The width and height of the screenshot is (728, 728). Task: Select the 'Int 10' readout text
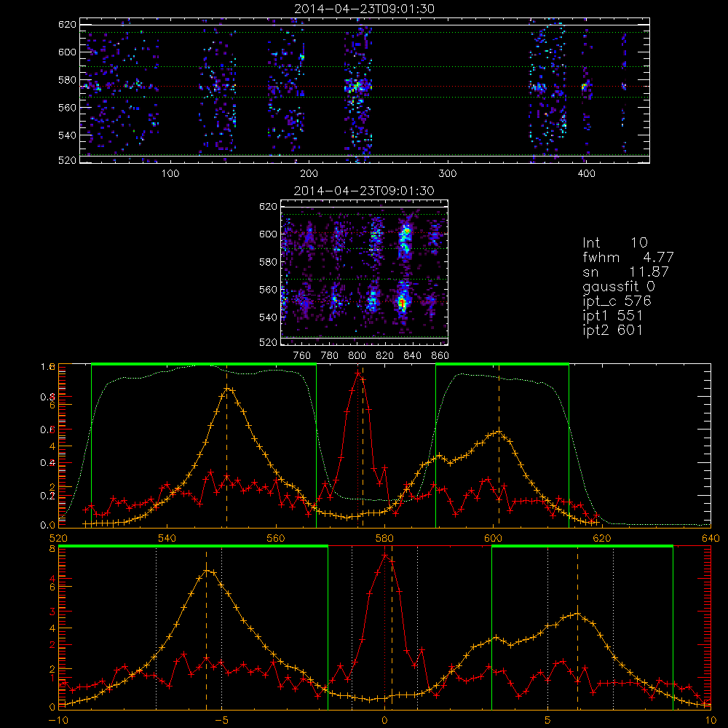[x=614, y=242]
